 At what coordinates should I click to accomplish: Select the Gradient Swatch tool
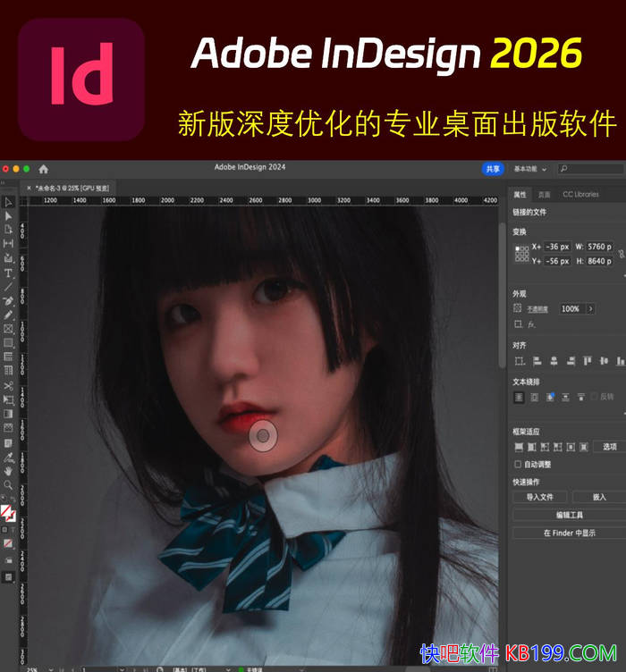point(8,414)
